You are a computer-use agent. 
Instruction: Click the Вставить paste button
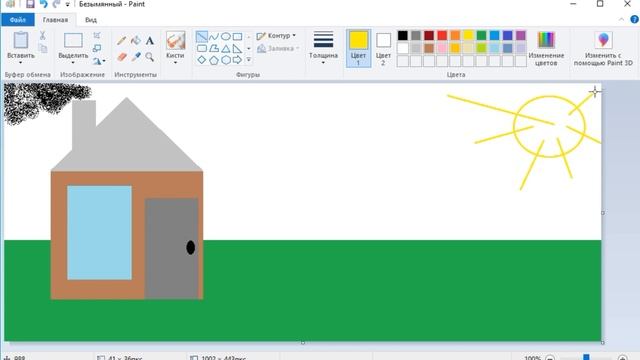20,44
